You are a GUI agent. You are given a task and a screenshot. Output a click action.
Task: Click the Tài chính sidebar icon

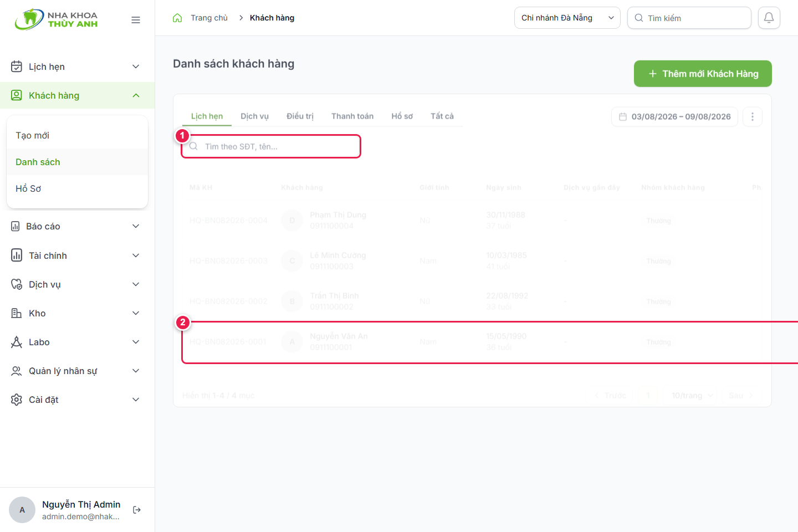[x=17, y=255]
